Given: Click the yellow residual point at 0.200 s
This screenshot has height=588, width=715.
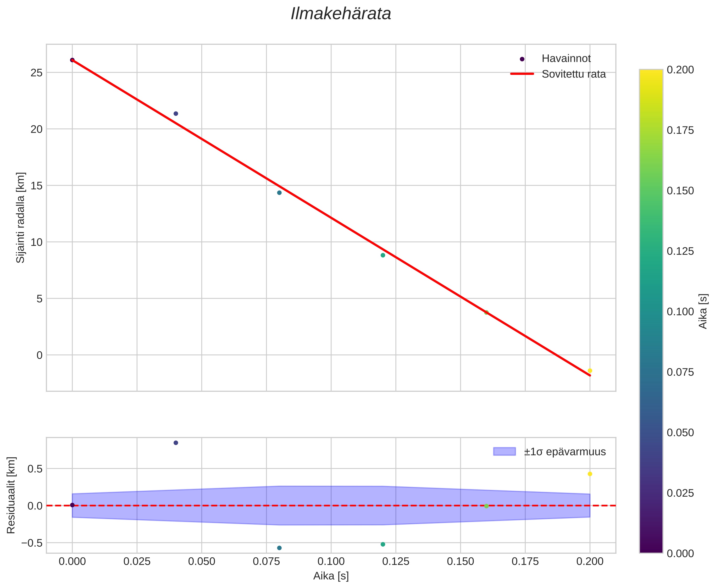Looking at the screenshot, I should coord(590,474).
